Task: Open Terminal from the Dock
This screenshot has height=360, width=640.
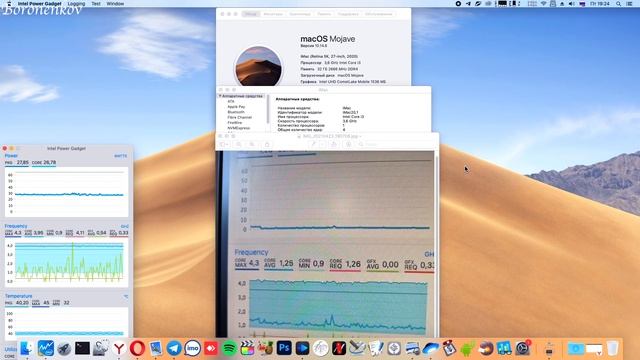Action: pos(82,348)
